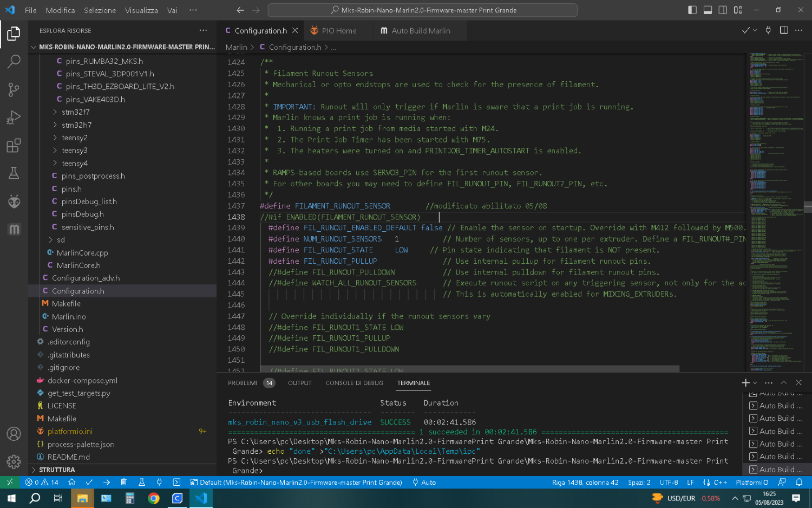This screenshot has width=812, height=508.
Task: Click the minimap scroll slider
Action: 808,206
